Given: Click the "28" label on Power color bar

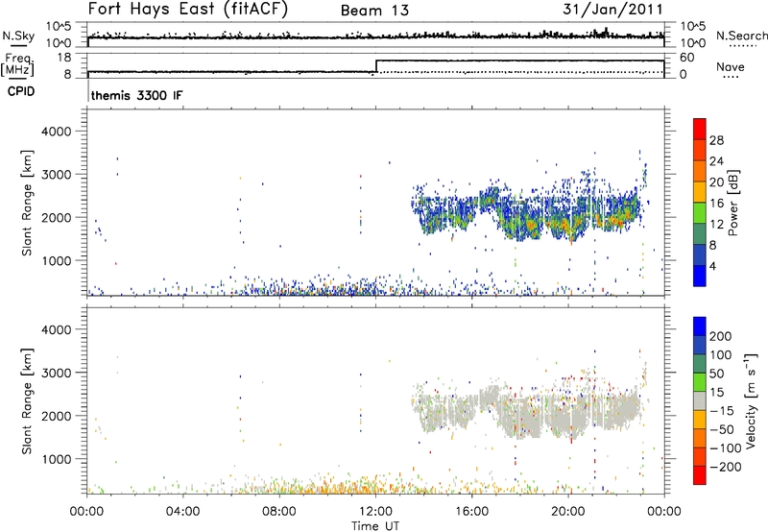Looking at the screenshot, I should pyautogui.click(x=716, y=140).
